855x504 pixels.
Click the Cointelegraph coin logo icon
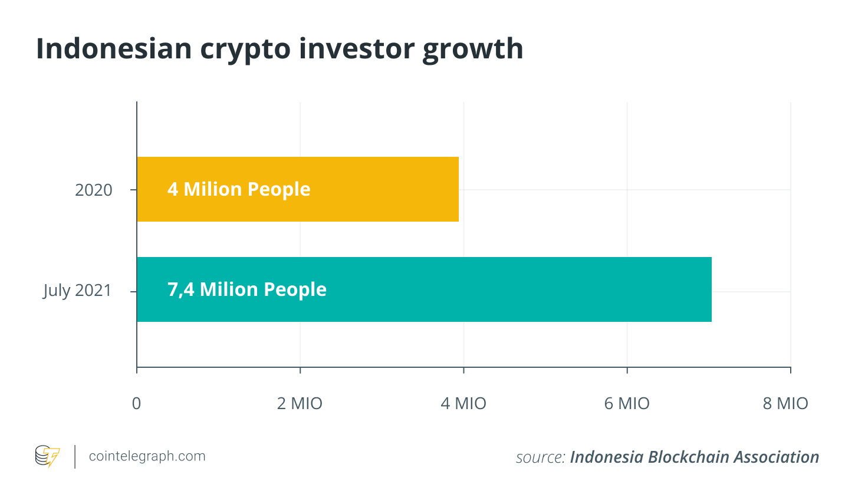47,456
